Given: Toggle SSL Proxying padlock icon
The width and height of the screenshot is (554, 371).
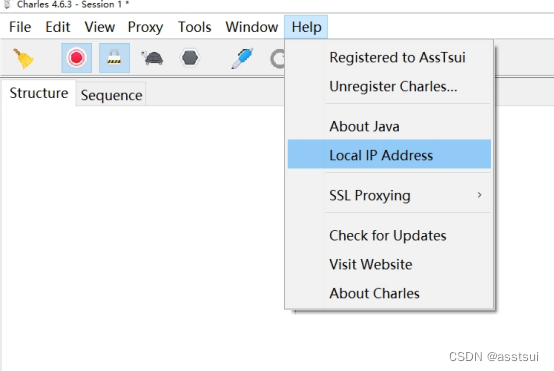Looking at the screenshot, I should [x=114, y=58].
